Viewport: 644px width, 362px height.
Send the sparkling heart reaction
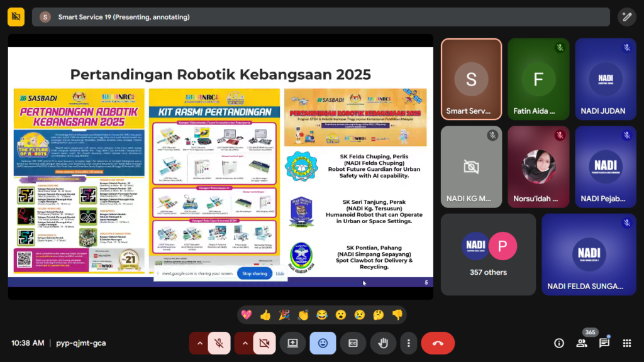pyautogui.click(x=247, y=315)
